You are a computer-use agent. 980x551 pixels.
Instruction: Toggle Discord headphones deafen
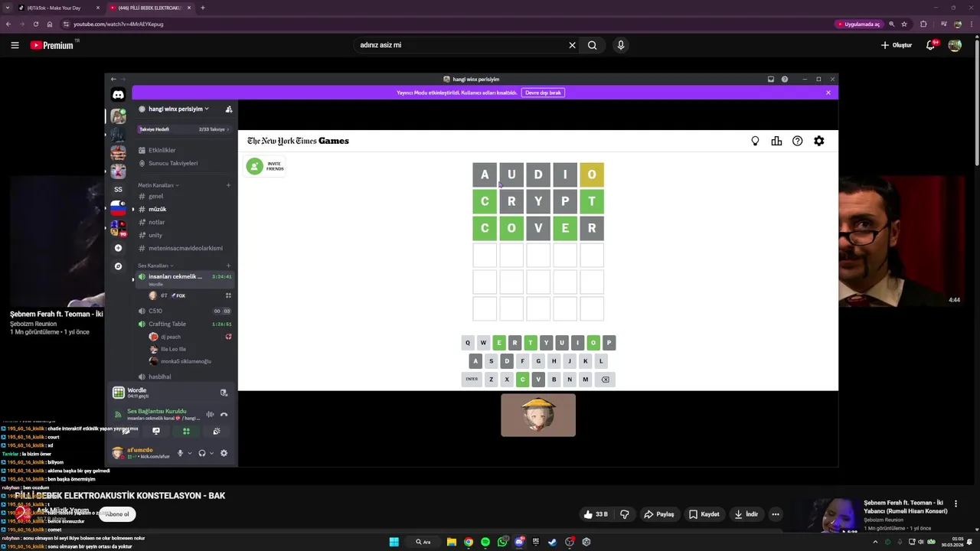[x=202, y=453]
